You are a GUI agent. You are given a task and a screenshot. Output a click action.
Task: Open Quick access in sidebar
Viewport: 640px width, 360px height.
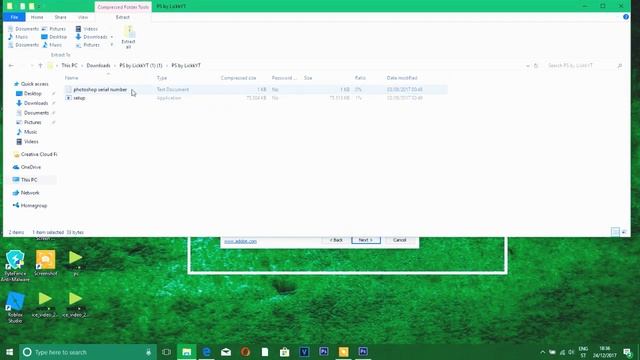(31, 84)
